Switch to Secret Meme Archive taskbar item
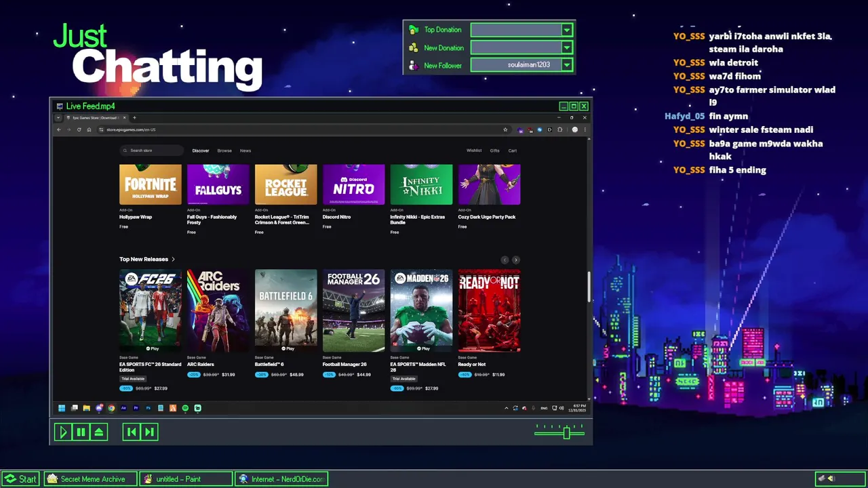Viewport: 868px width, 488px height. 91,479
